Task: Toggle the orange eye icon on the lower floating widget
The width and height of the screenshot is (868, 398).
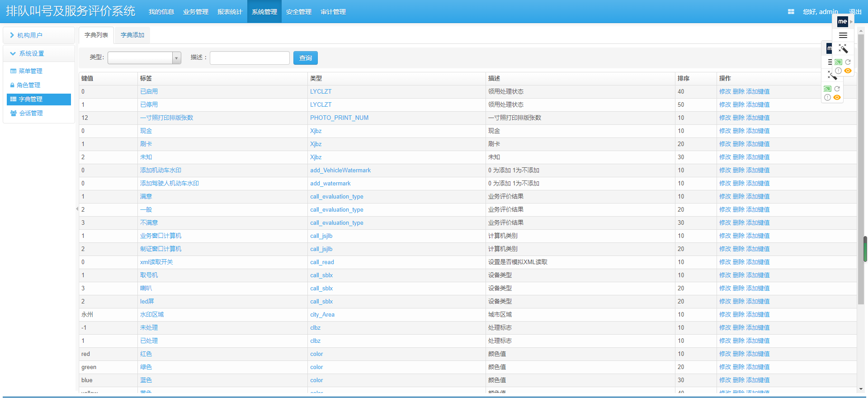Action: (x=837, y=97)
